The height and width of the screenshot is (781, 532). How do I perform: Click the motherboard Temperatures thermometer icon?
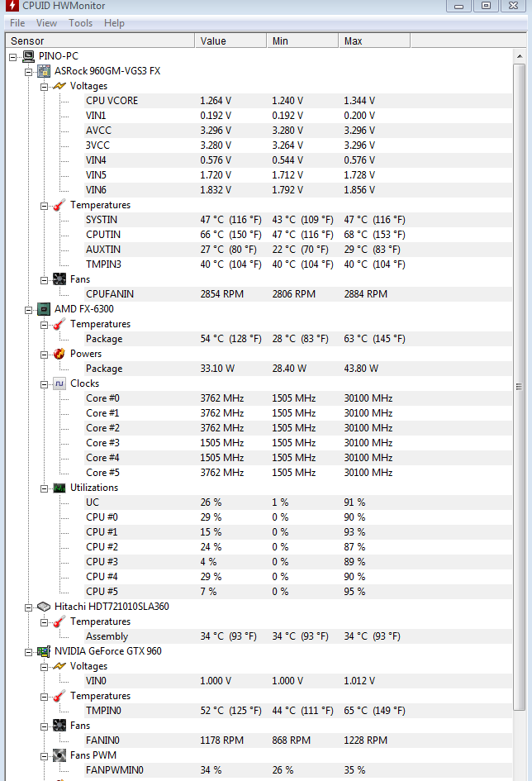click(x=59, y=205)
